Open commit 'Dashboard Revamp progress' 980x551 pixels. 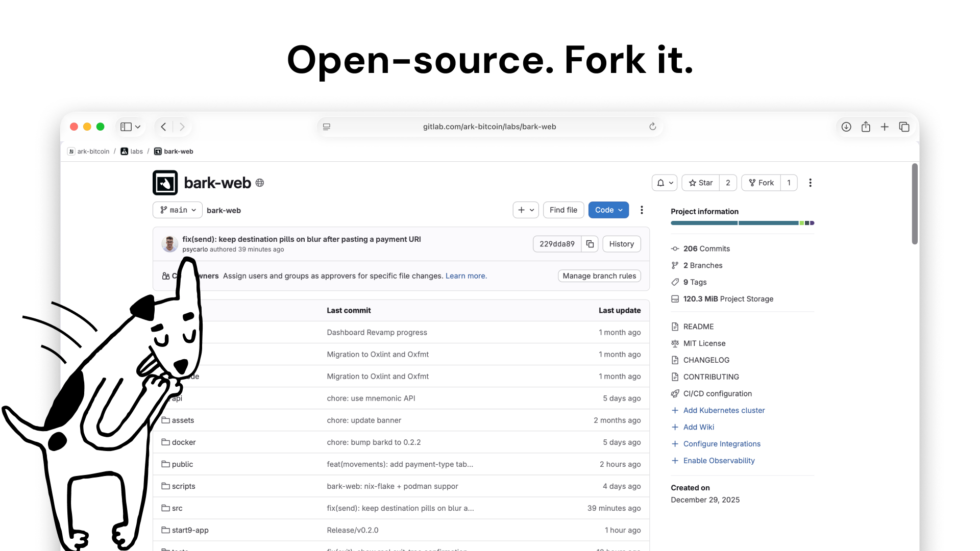pos(377,333)
